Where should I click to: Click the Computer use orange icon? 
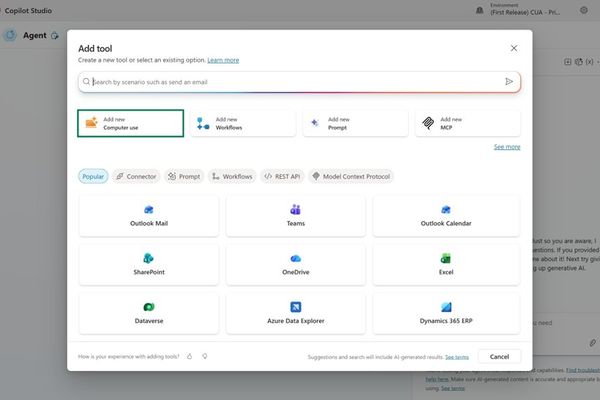point(91,122)
